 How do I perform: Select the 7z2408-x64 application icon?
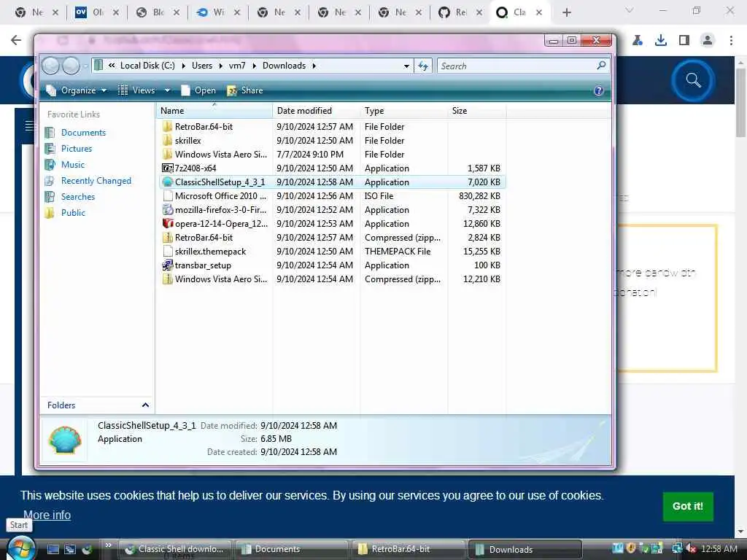[167, 168]
